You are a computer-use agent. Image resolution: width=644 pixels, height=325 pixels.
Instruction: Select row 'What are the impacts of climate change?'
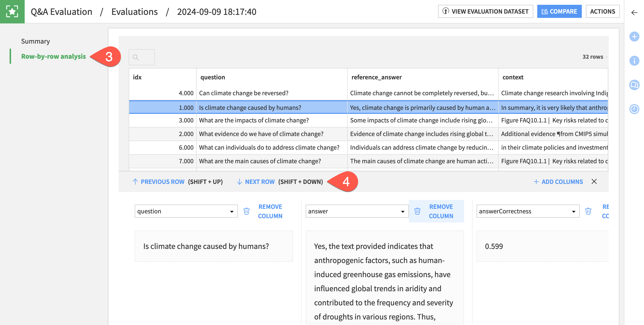(x=369, y=120)
